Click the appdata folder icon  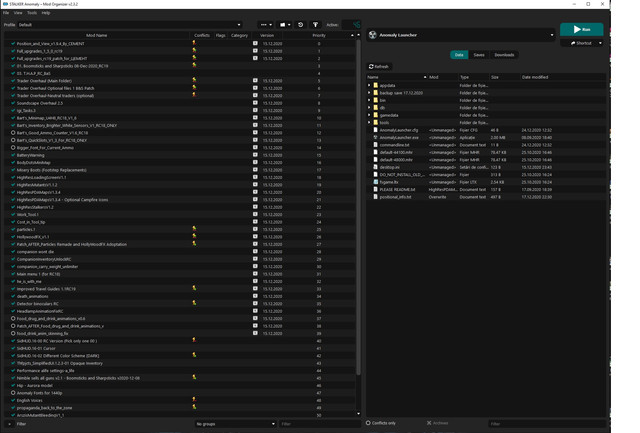(376, 85)
